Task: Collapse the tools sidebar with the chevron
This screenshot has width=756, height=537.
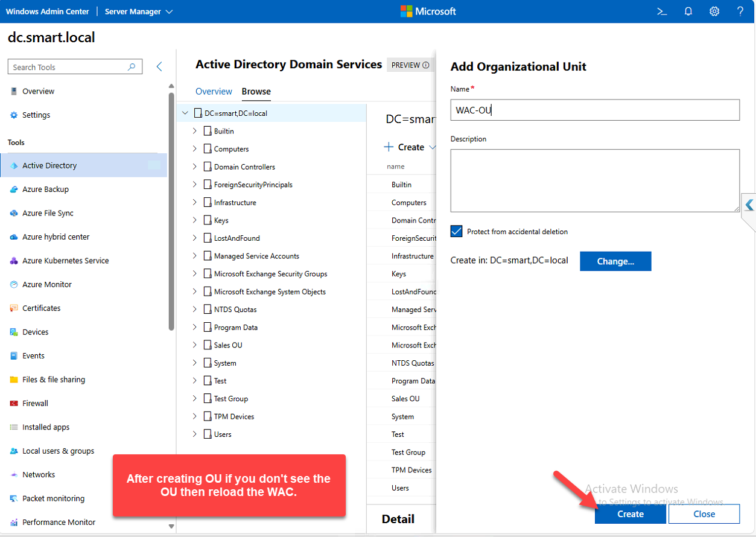Action: pos(159,67)
